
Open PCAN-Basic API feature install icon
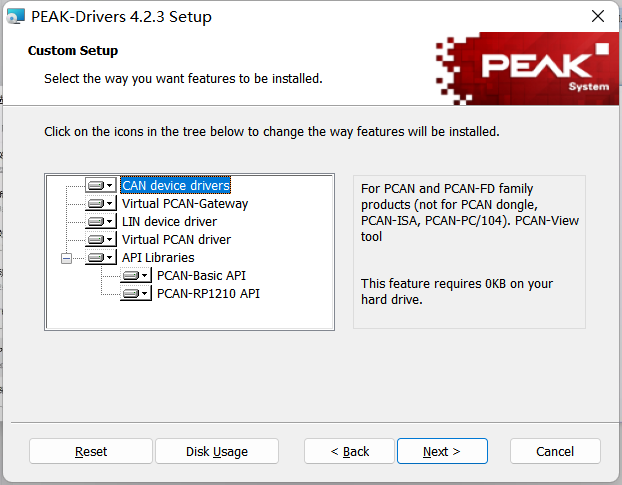click(136, 275)
